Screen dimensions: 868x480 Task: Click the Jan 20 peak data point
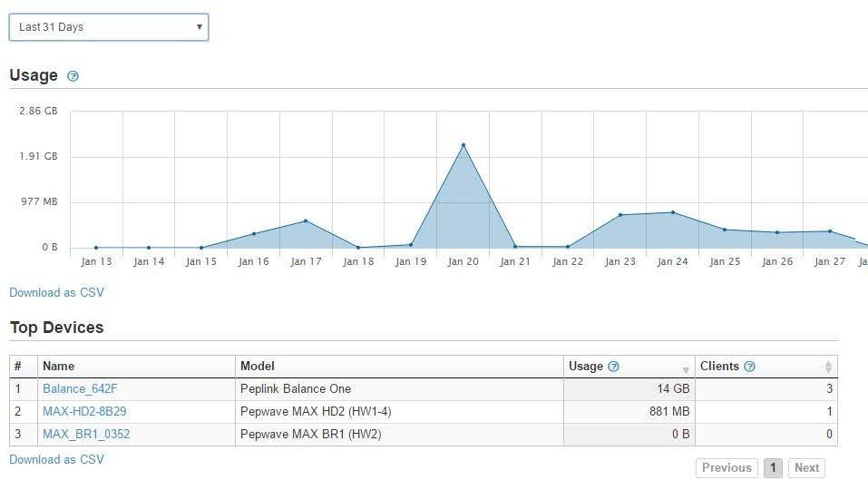click(x=463, y=145)
